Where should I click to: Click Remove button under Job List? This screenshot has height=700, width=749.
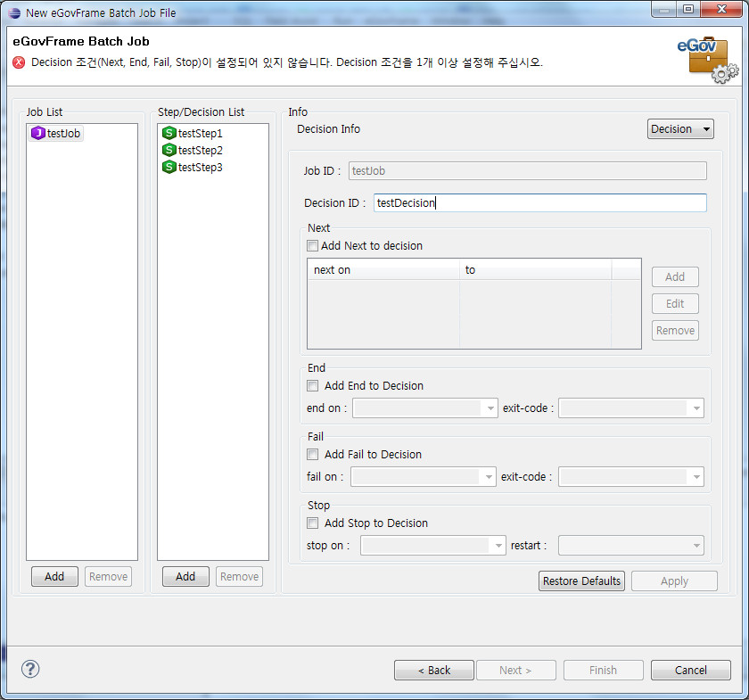[x=109, y=577]
